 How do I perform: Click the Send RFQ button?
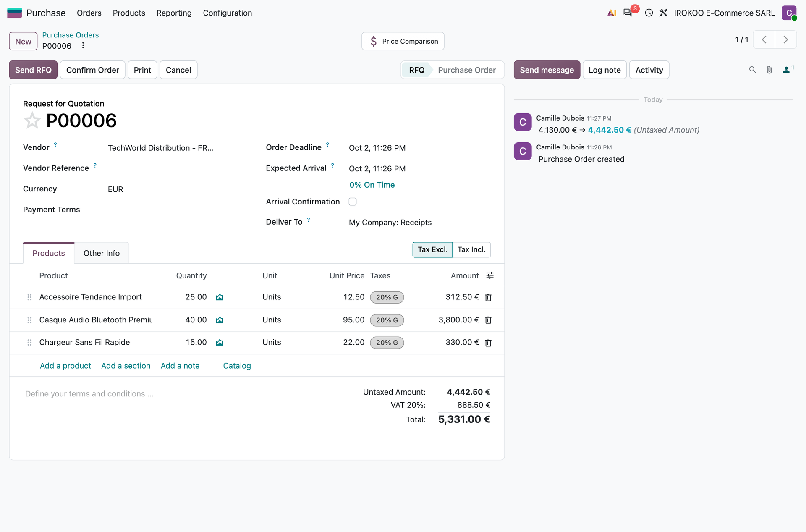[33, 70]
